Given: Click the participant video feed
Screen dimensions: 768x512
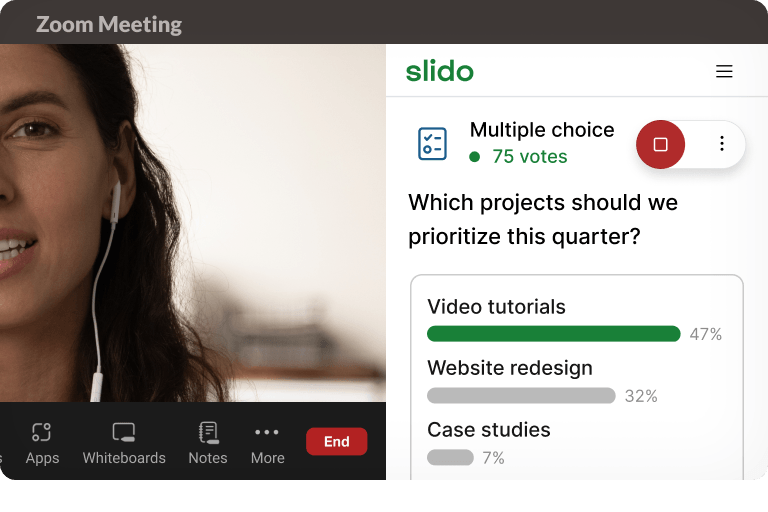Looking at the screenshot, I should [192, 222].
